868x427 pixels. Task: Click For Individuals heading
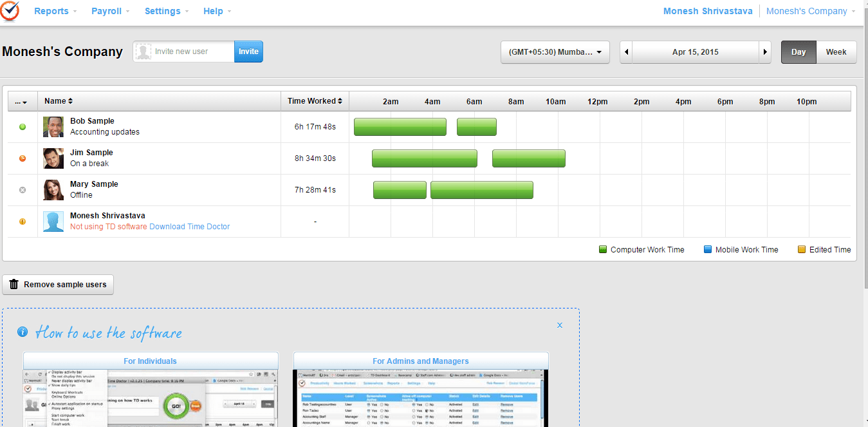[150, 361]
